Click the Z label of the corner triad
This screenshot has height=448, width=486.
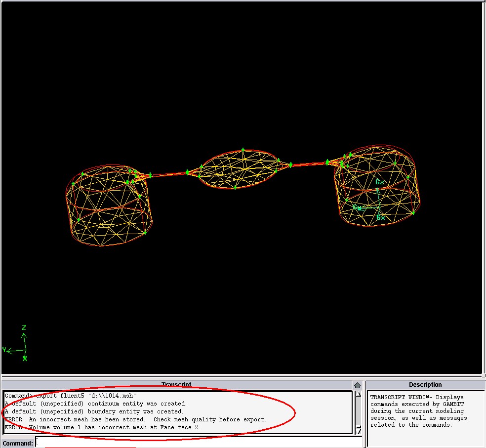point(24,327)
